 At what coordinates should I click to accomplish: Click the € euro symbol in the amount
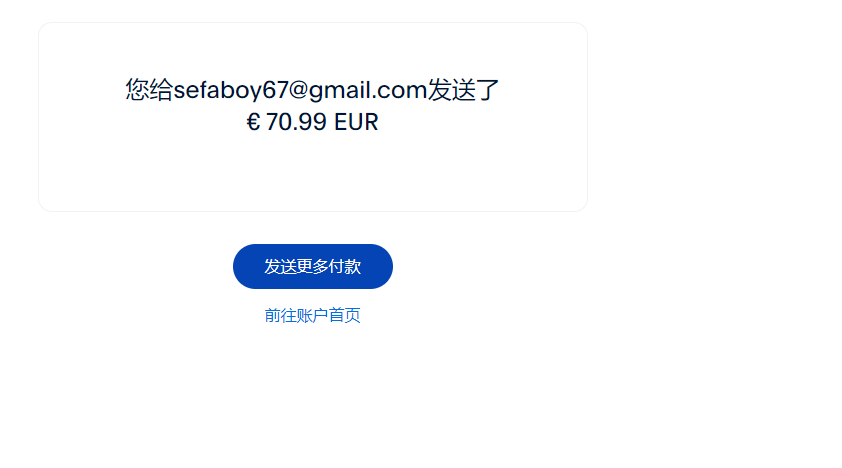point(253,122)
